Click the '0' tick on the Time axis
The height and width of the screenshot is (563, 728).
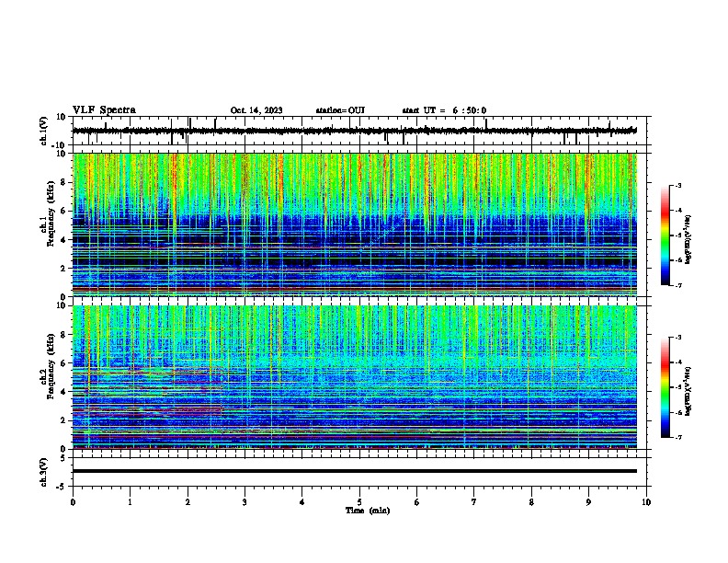click(x=73, y=502)
